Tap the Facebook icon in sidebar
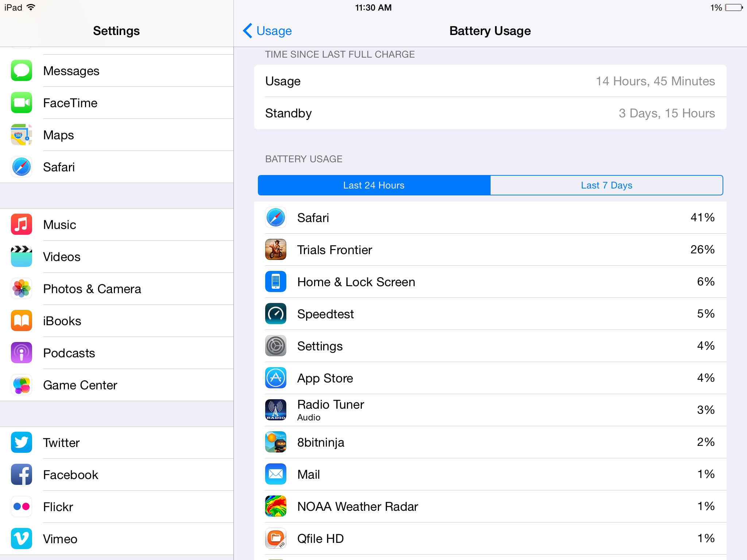The width and height of the screenshot is (747, 560). 22,475
